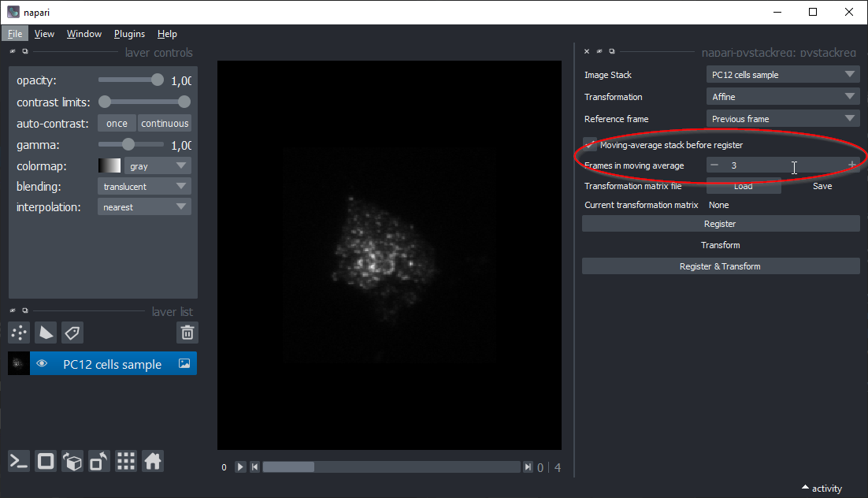The width and height of the screenshot is (868, 498).
Task: Click the new shapes layer icon
Action: click(46, 333)
